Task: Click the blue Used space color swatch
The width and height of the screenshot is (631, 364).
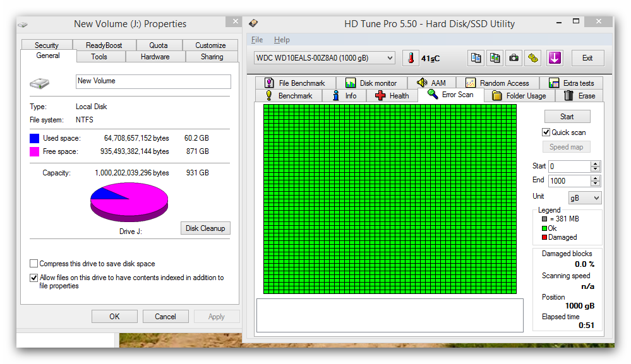Action: [x=35, y=138]
